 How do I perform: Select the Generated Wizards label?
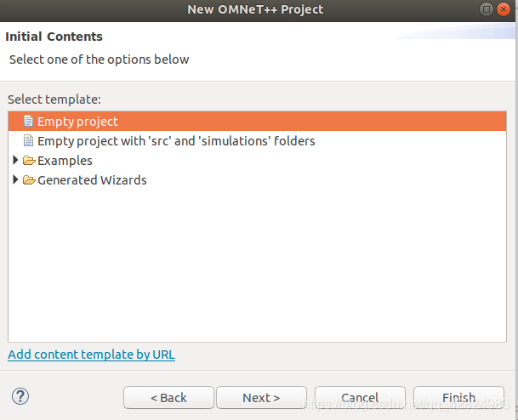(92, 180)
